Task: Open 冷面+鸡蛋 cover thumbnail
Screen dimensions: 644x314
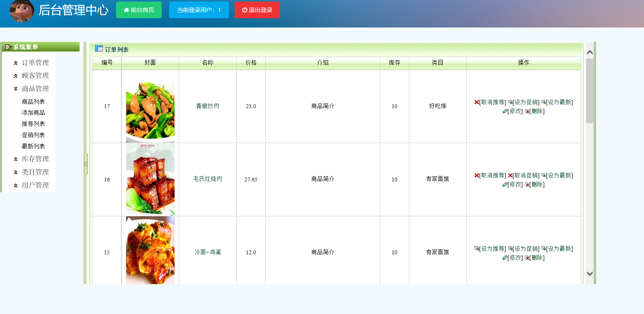Action: pyautogui.click(x=150, y=250)
